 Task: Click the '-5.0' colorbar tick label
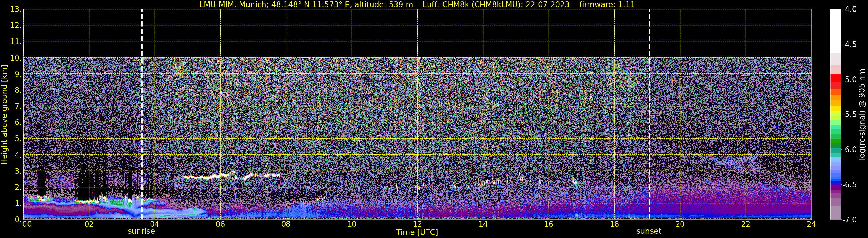pyautogui.click(x=849, y=80)
